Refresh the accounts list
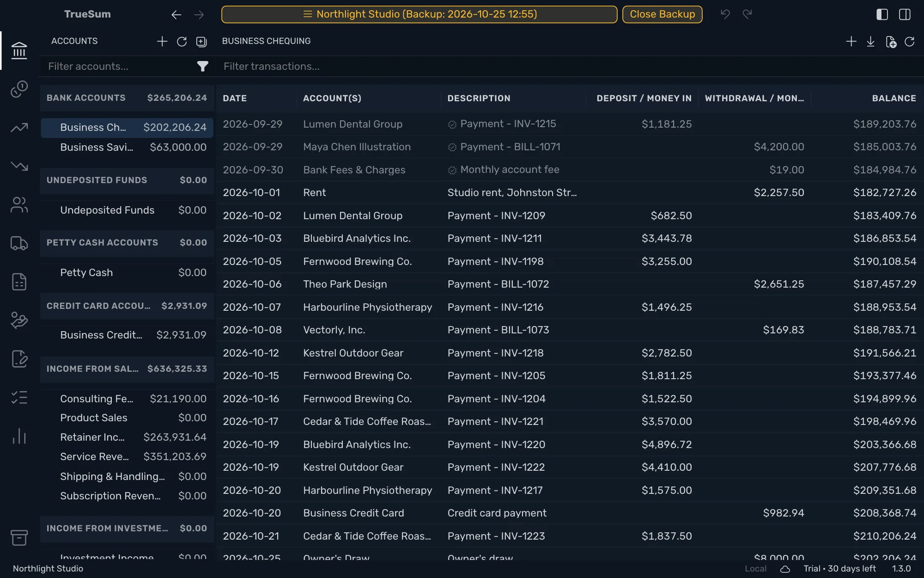The width and height of the screenshot is (924, 578). coord(182,42)
